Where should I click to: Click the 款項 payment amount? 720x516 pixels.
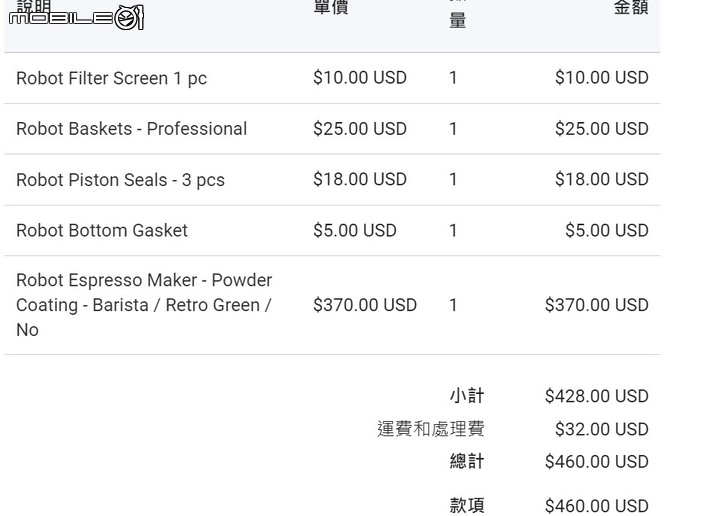[596, 506]
